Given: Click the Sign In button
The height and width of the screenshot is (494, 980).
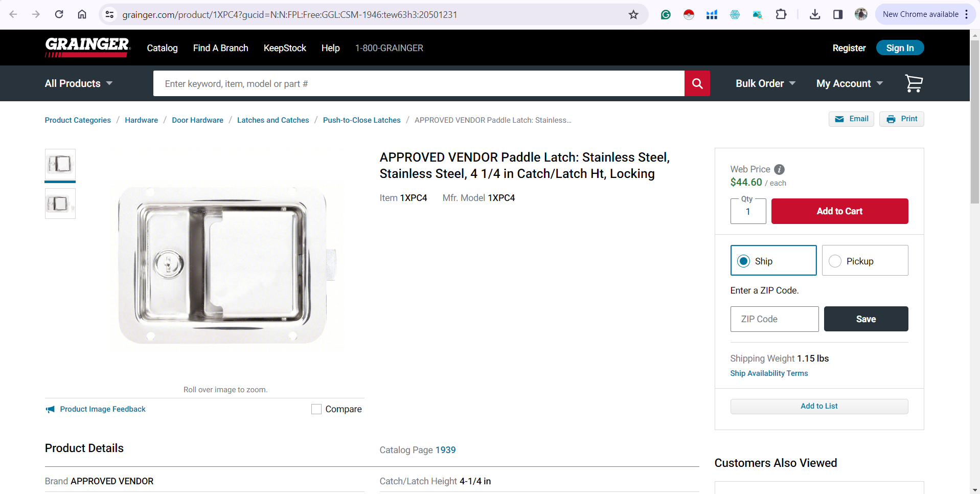Looking at the screenshot, I should coord(900,48).
